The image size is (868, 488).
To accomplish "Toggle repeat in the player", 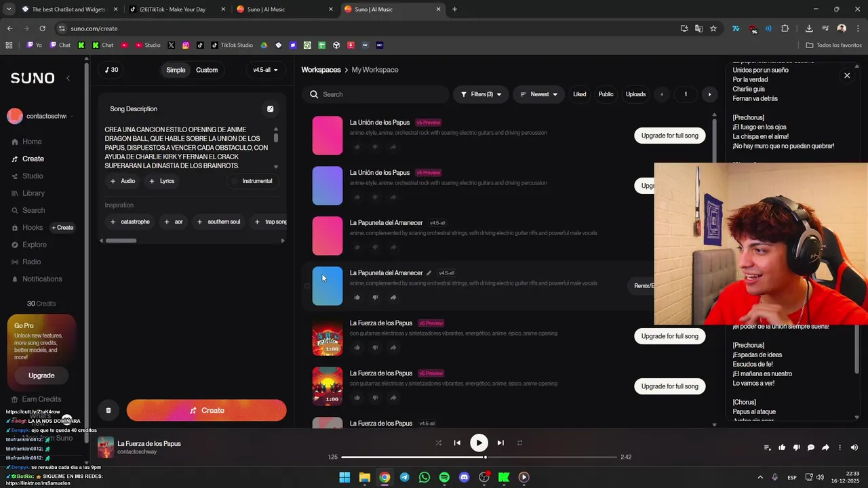I will pyautogui.click(x=520, y=443).
